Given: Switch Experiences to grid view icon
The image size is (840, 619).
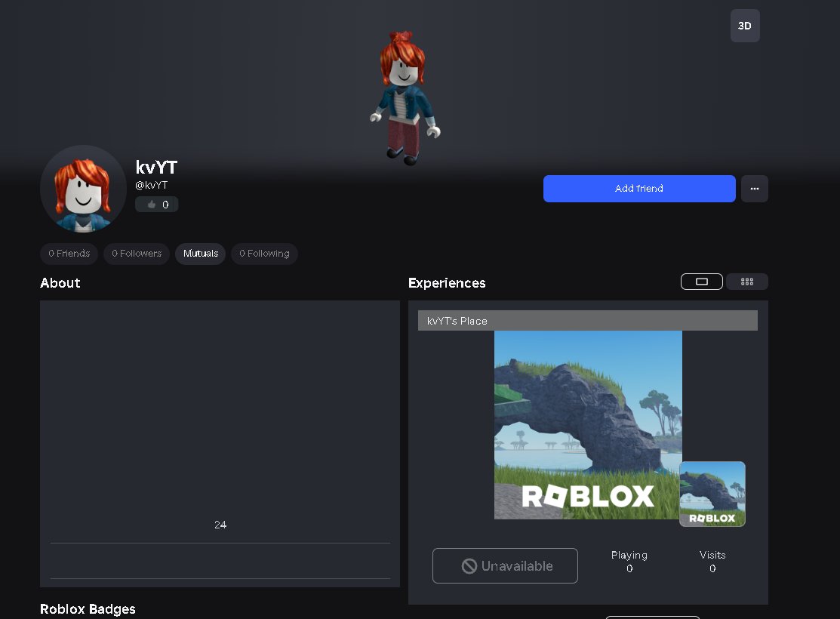Looking at the screenshot, I should (746, 282).
